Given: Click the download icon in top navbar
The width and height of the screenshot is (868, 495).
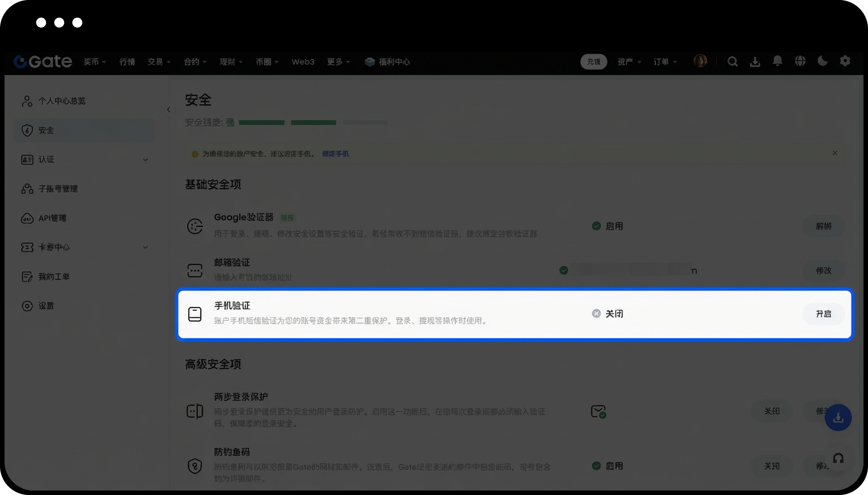Looking at the screenshot, I should (x=755, y=62).
